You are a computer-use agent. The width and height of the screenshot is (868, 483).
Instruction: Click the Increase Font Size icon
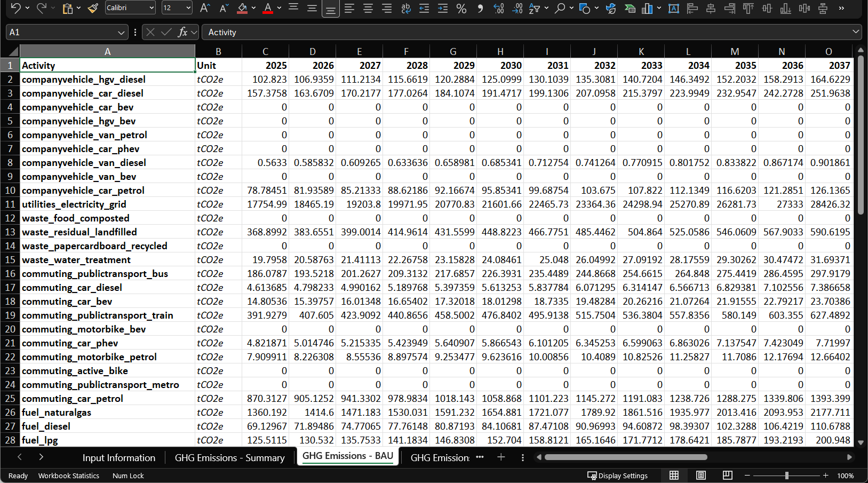pyautogui.click(x=204, y=8)
